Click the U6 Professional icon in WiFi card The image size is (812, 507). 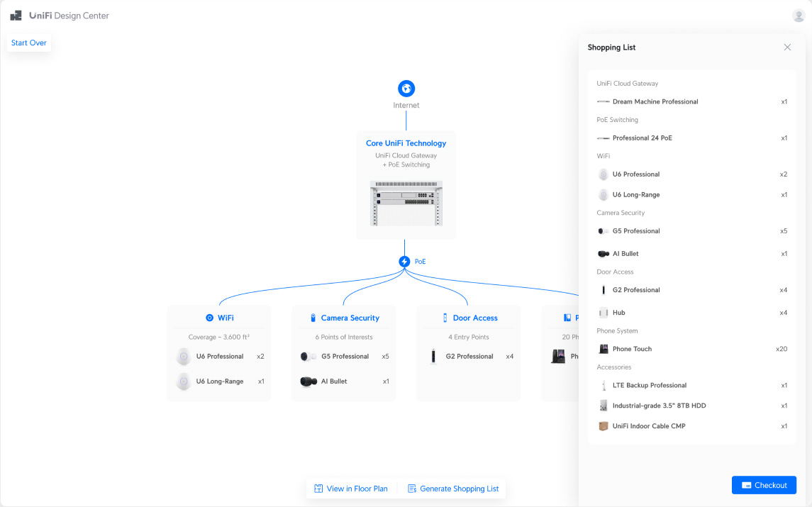(x=184, y=356)
